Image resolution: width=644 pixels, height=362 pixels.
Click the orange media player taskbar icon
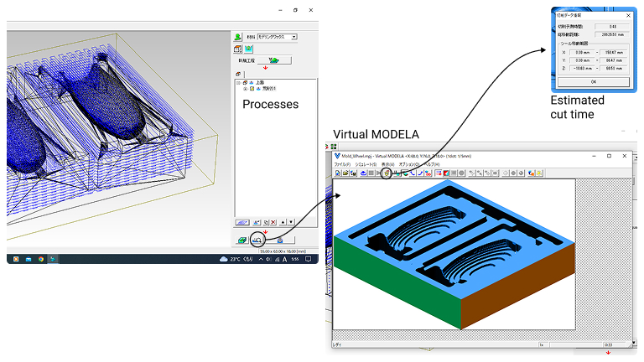(x=16, y=259)
